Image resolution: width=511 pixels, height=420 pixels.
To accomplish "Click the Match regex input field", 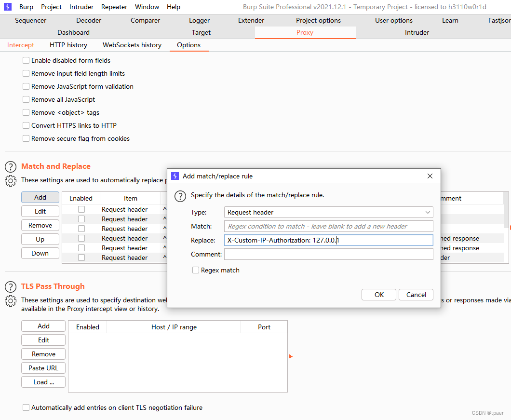I will pos(328,226).
